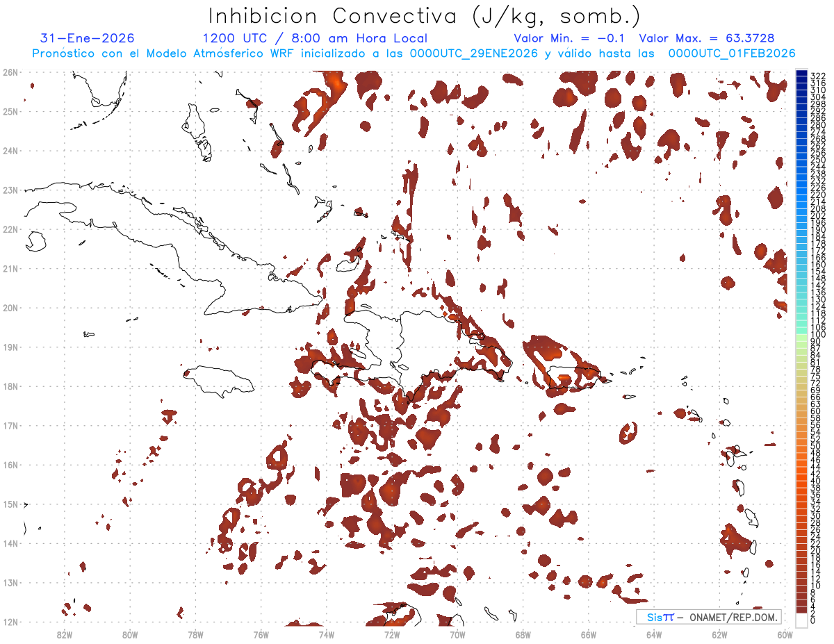Click the 80W longitude label

point(130,634)
